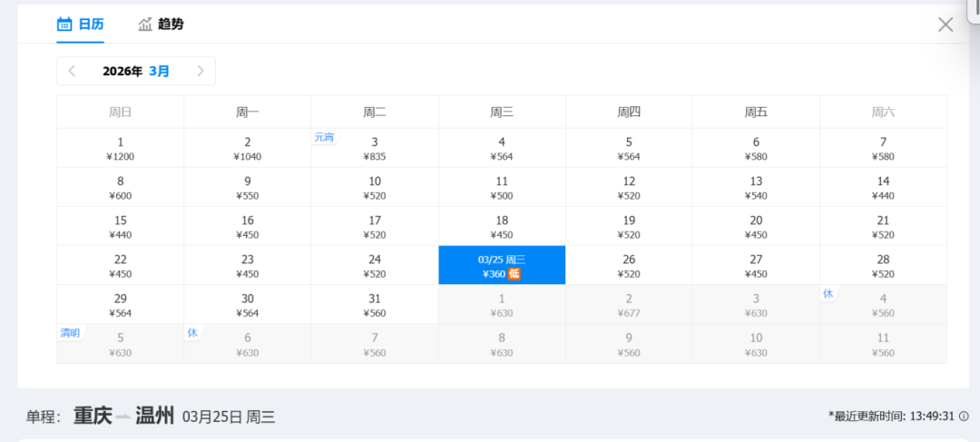Select April 5 清明 date ¥630
The image size is (980, 442).
[x=121, y=344]
